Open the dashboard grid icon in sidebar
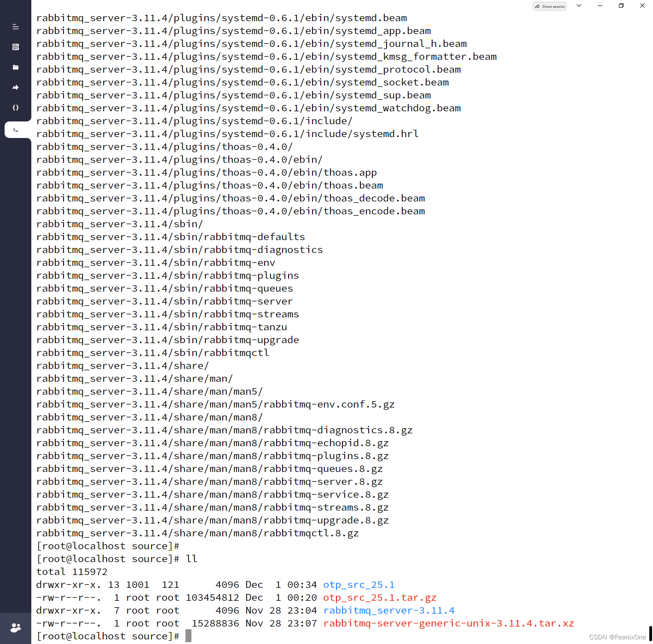This screenshot has width=653, height=644. point(16,47)
